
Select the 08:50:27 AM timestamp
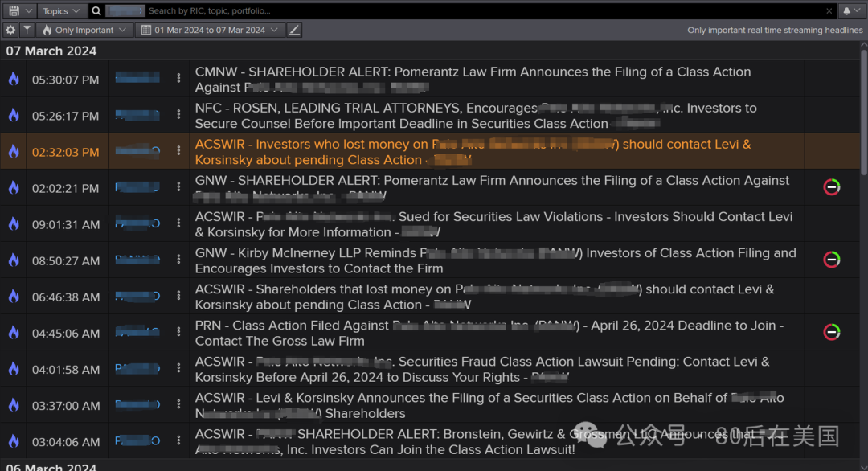[x=66, y=260]
